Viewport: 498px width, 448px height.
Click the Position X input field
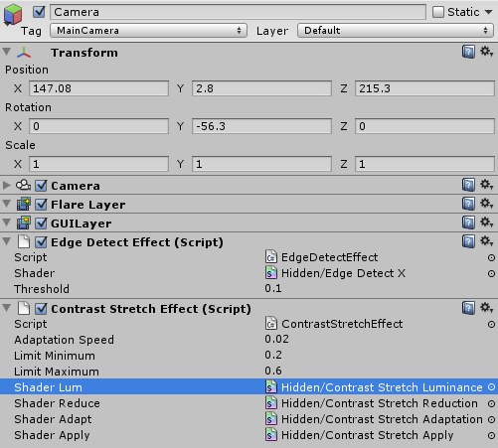coord(98,88)
